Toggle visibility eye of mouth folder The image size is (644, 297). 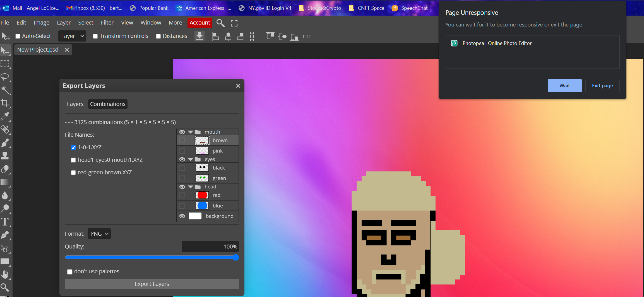pos(182,132)
